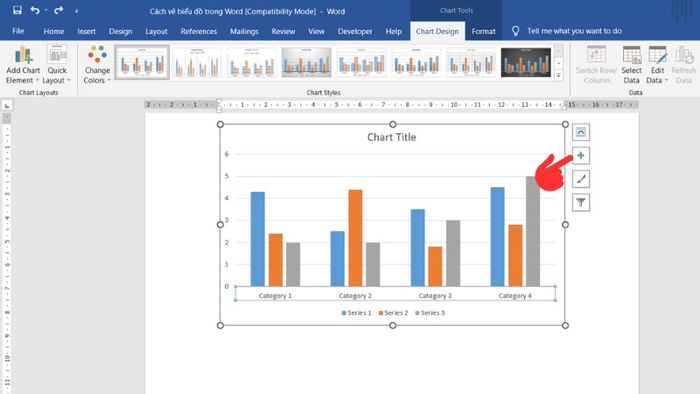Screen dimensions: 700x394
Task: Expand the full Chart Styles gallery
Action: click(x=558, y=75)
